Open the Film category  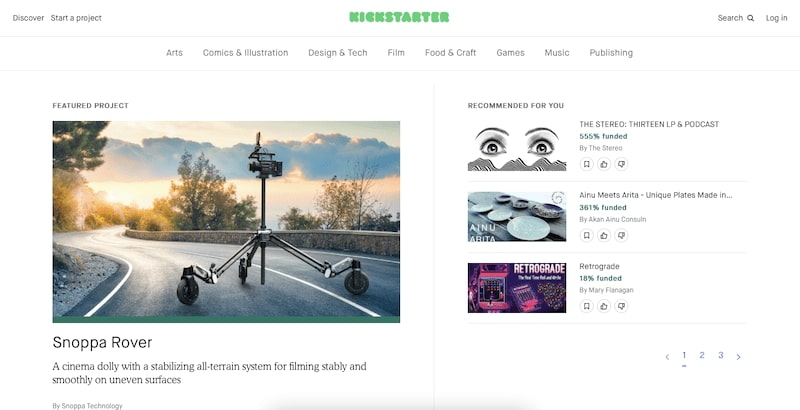point(396,53)
